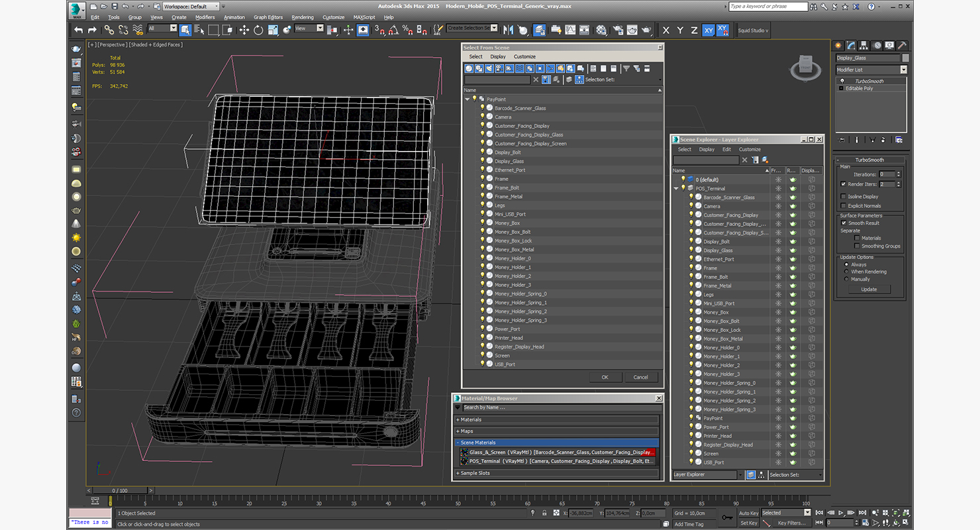Select the Always update option

tap(846, 264)
